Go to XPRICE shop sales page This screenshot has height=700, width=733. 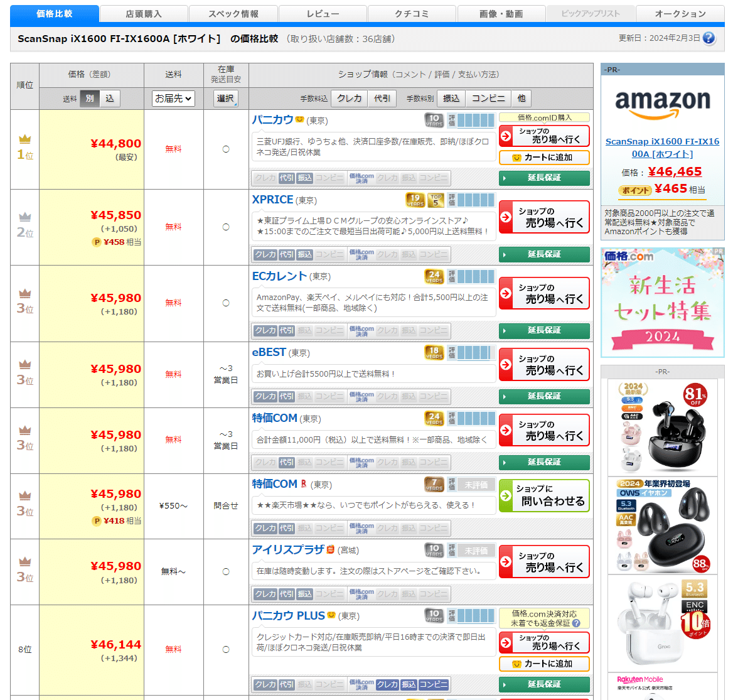click(x=544, y=217)
